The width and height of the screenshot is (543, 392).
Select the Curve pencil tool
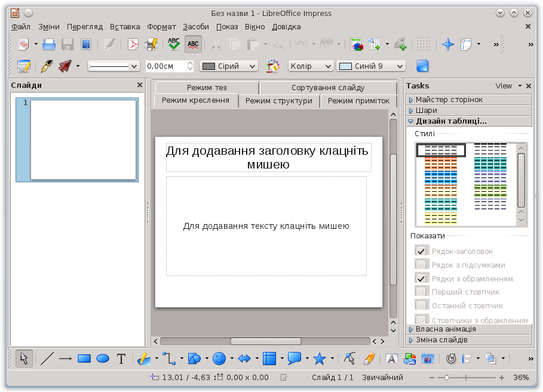click(x=144, y=359)
